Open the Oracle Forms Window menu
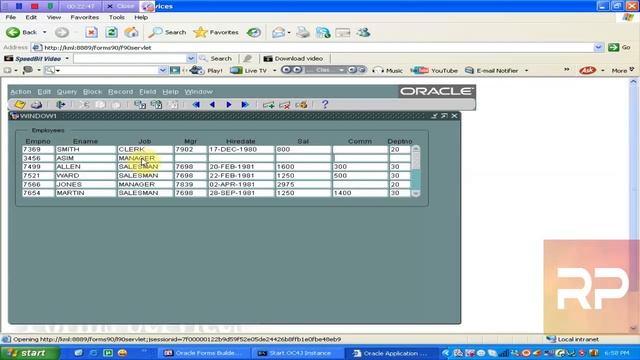 (x=198, y=92)
